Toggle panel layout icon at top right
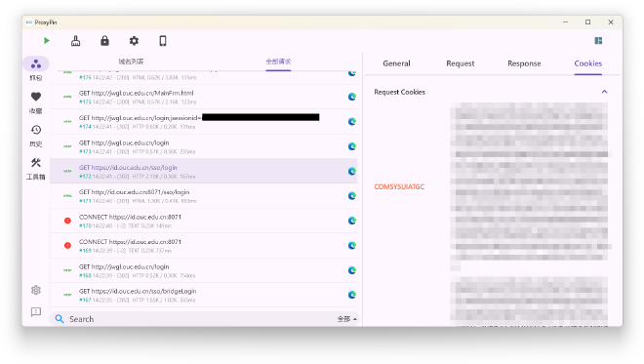Image resolution: width=644 pixels, height=364 pixels. point(598,40)
